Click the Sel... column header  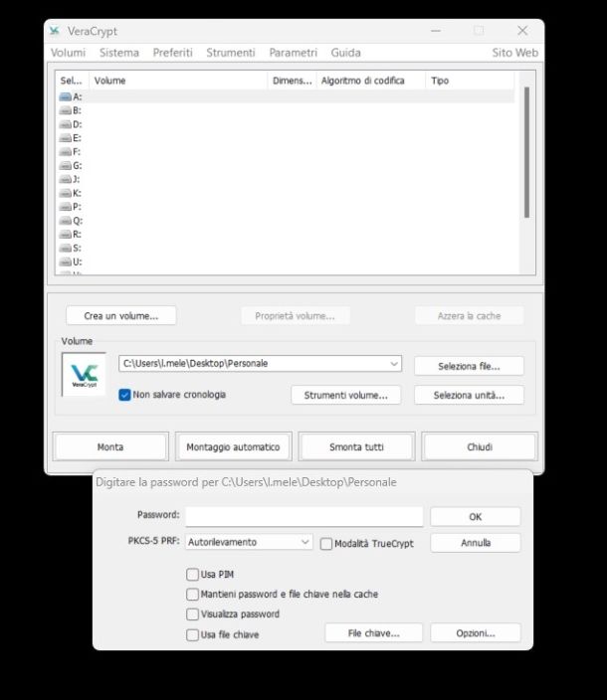(72, 81)
